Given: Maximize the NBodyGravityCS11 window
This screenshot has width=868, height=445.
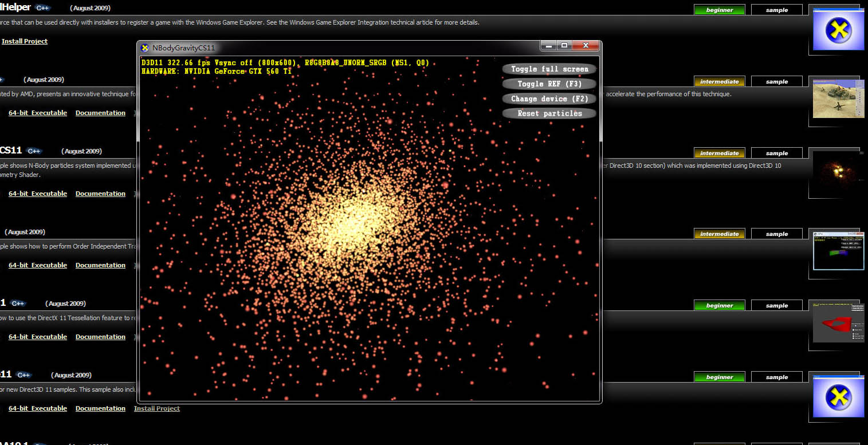Looking at the screenshot, I should 564,45.
